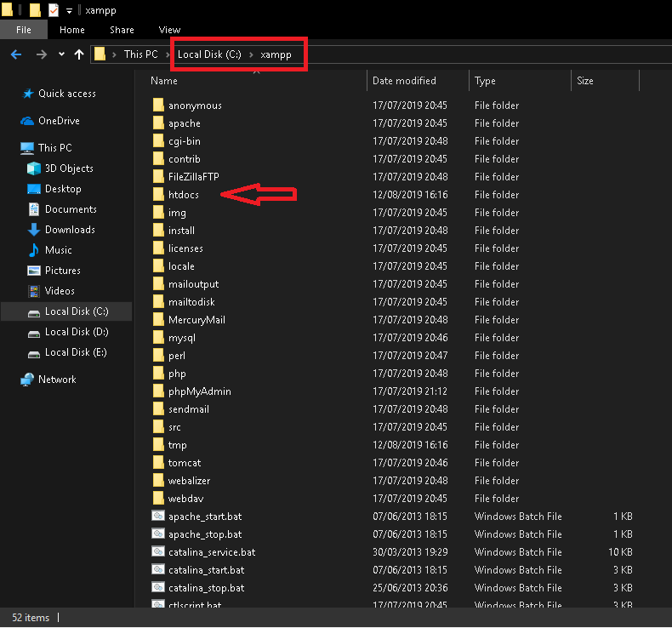Click the mailoutput folder name
The height and width of the screenshot is (628, 672).
point(193,284)
